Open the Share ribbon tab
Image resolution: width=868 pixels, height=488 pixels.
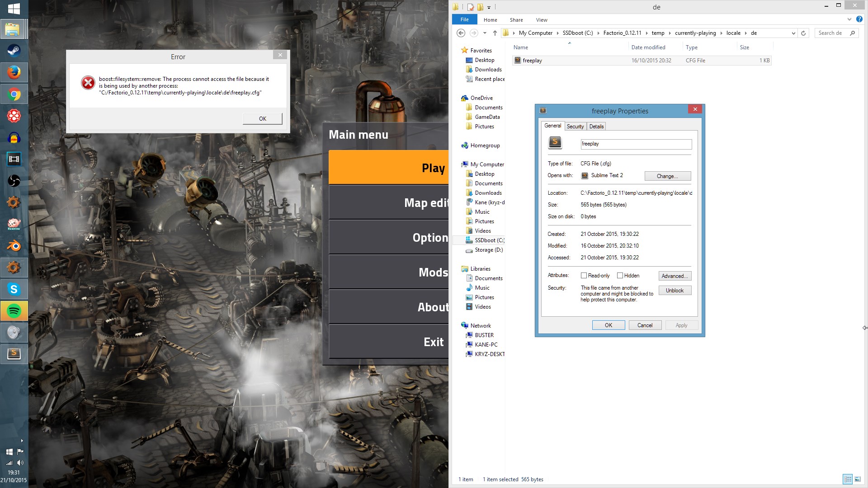516,20
